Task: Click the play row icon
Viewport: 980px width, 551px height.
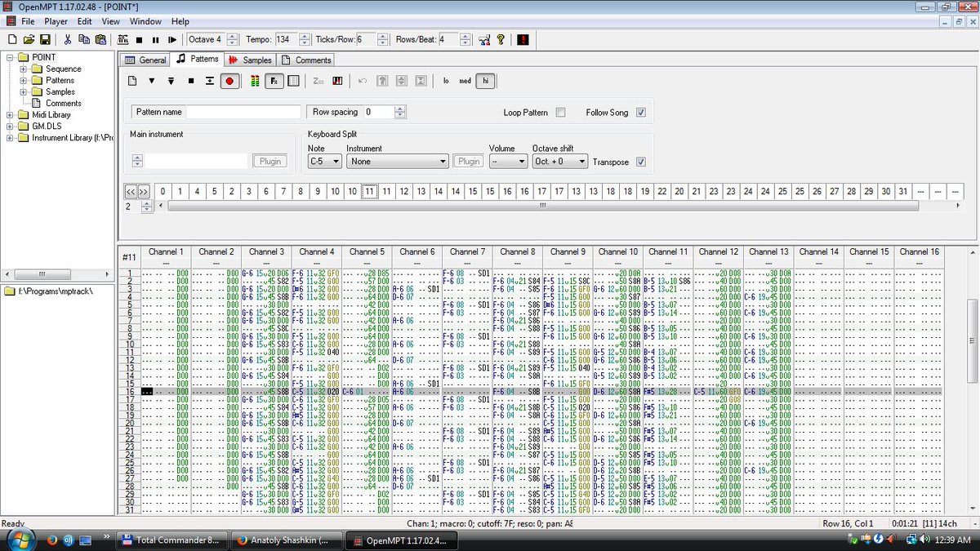Action: pyautogui.click(x=210, y=81)
